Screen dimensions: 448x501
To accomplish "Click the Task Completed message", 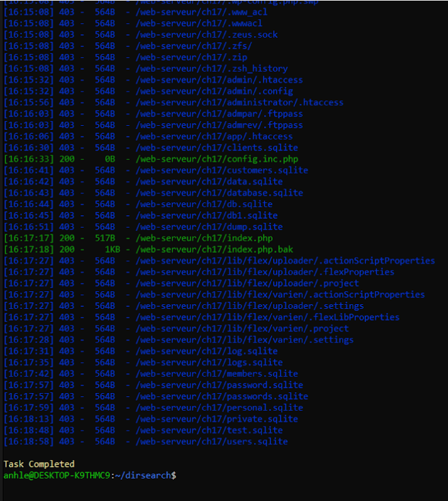I will [39, 464].
